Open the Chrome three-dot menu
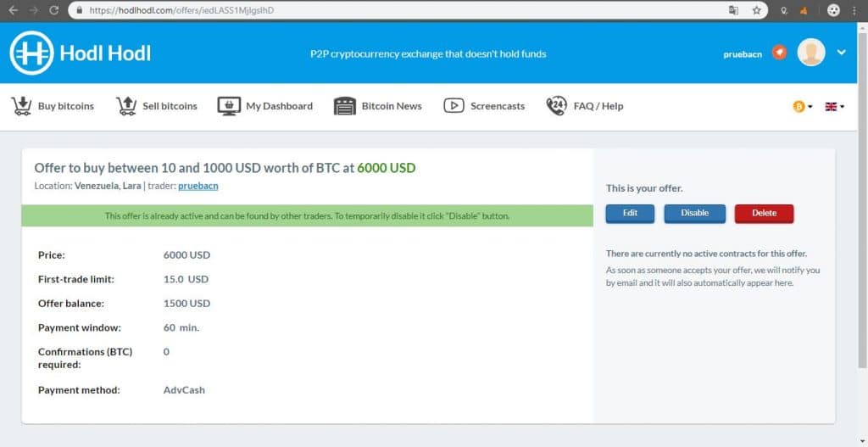This screenshot has width=868, height=447. (854, 10)
